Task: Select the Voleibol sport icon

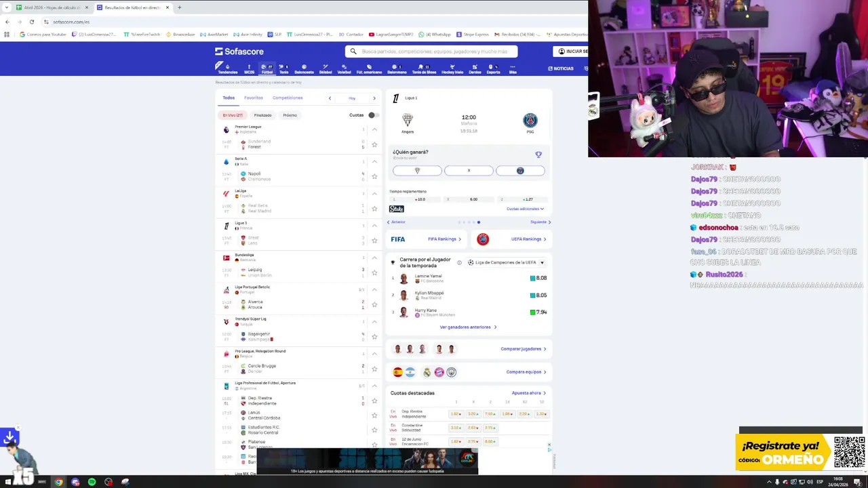Action: 344,68
